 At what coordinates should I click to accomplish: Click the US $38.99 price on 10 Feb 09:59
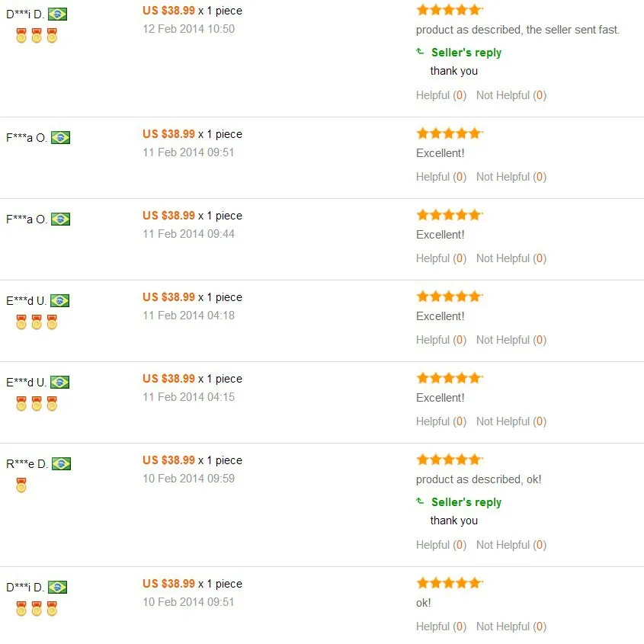click(168, 460)
